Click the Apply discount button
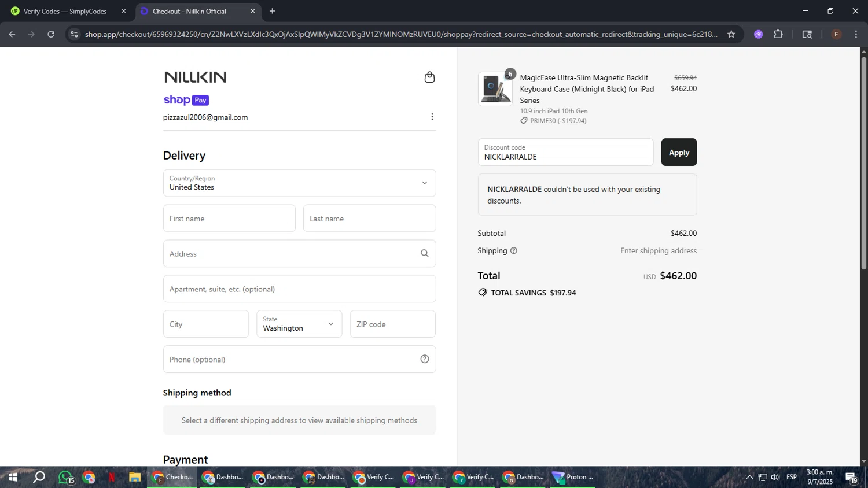868x488 pixels. pos(679,152)
